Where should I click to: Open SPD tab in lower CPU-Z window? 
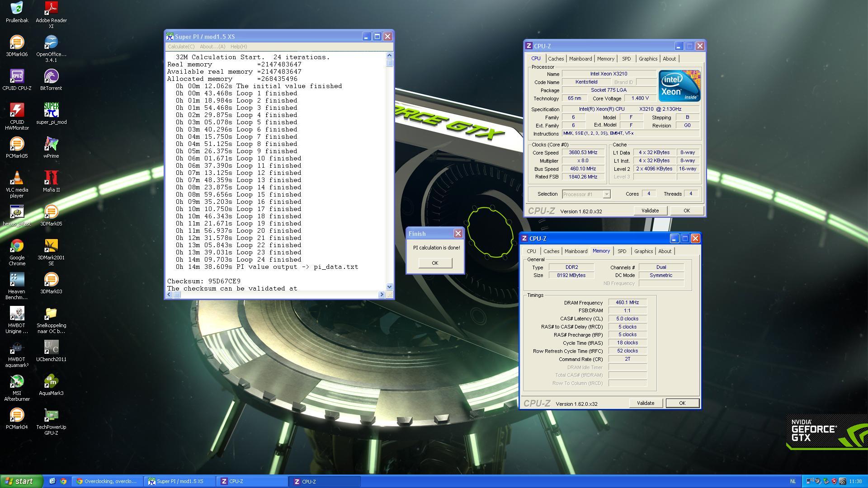[622, 251]
